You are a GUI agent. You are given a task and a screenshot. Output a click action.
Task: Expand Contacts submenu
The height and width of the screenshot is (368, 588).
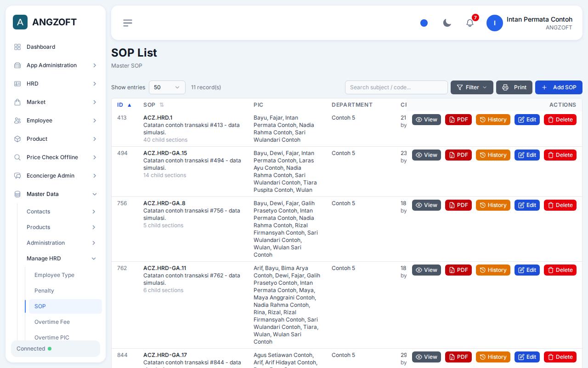click(62, 212)
